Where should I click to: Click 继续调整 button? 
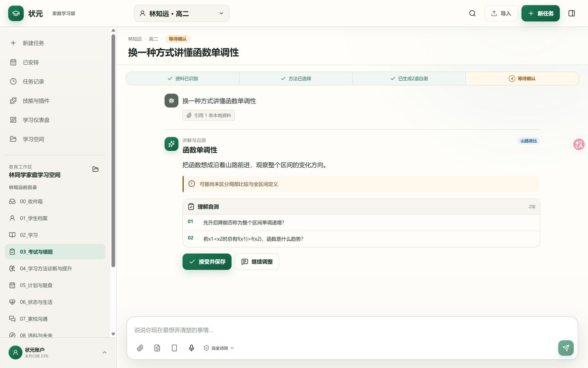(x=257, y=262)
